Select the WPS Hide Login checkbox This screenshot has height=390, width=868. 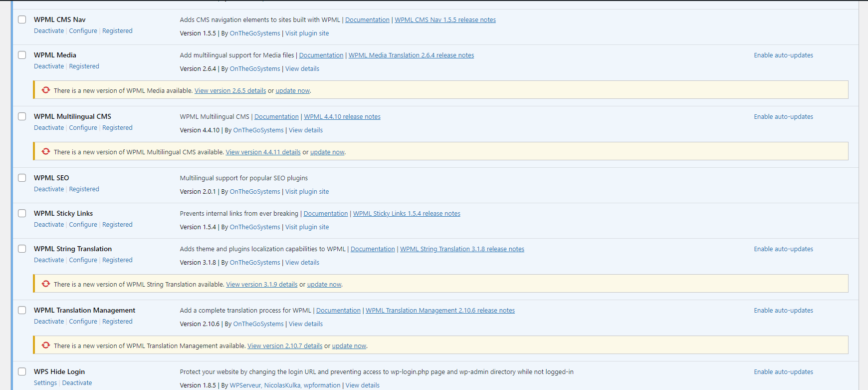(22, 372)
